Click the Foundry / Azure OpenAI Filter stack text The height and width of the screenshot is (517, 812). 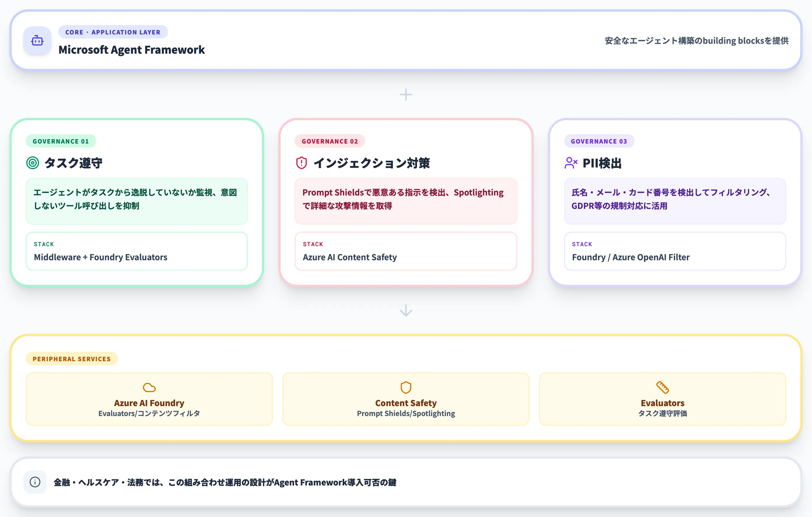631,257
